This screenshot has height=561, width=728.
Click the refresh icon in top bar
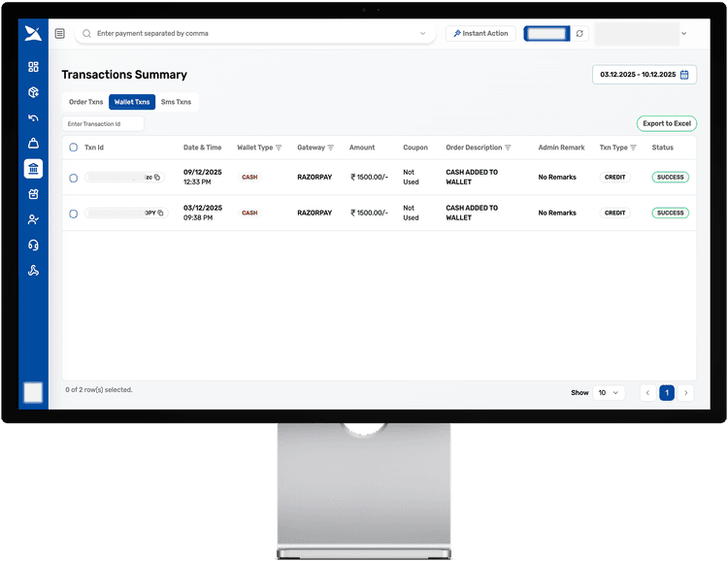click(x=579, y=33)
